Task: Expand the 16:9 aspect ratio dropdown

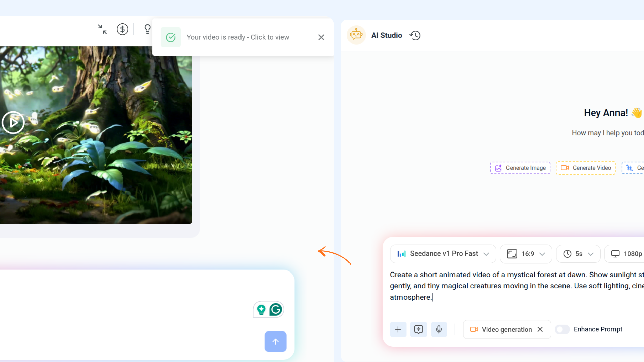Action: pos(526,254)
